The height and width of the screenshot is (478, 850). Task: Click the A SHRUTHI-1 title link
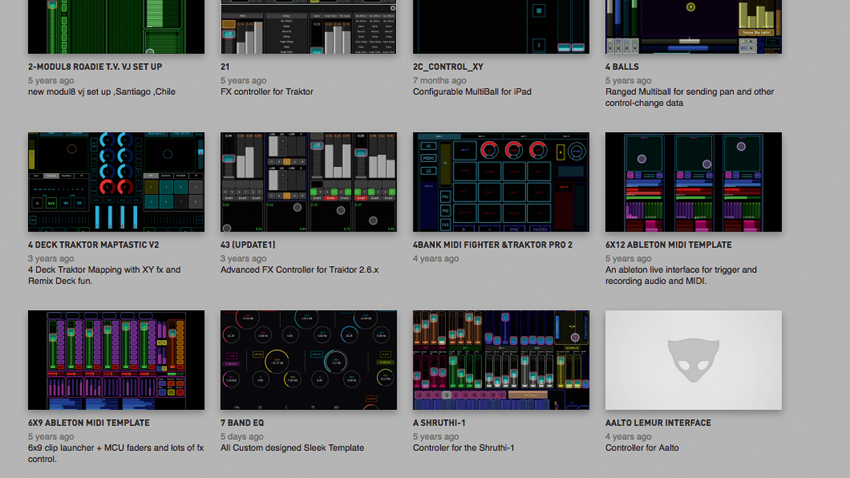[x=439, y=423]
